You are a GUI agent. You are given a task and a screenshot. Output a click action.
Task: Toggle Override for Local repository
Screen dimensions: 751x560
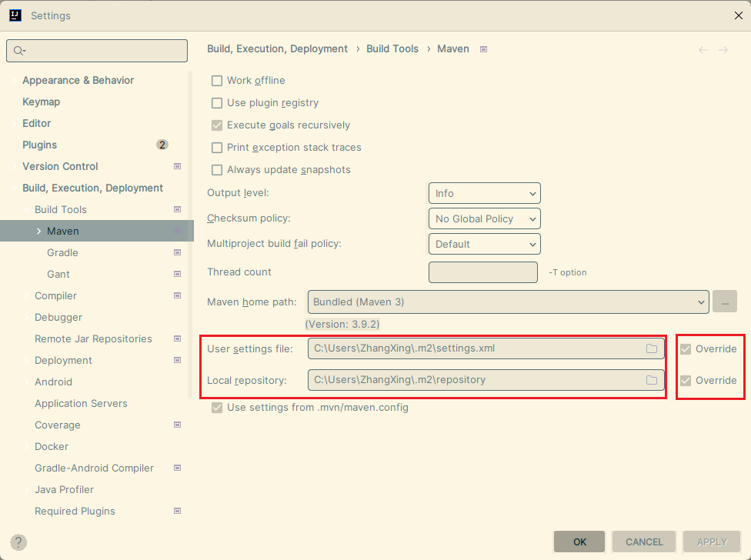click(x=686, y=381)
